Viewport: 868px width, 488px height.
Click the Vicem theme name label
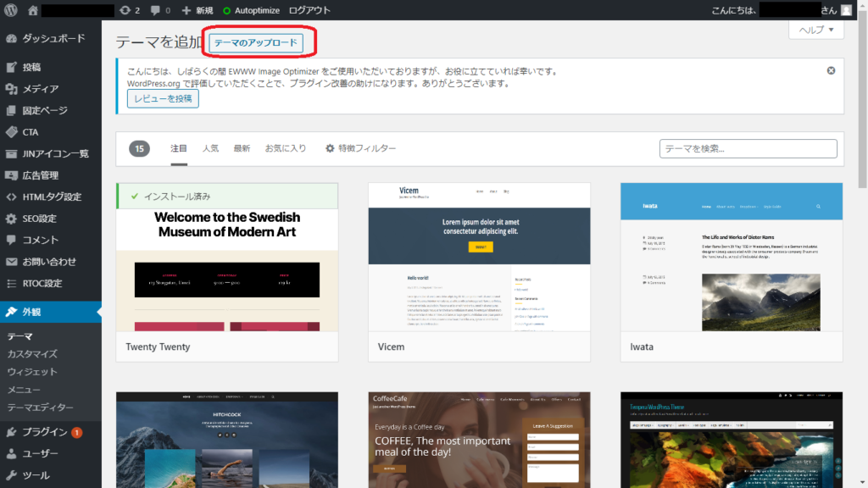[391, 347]
